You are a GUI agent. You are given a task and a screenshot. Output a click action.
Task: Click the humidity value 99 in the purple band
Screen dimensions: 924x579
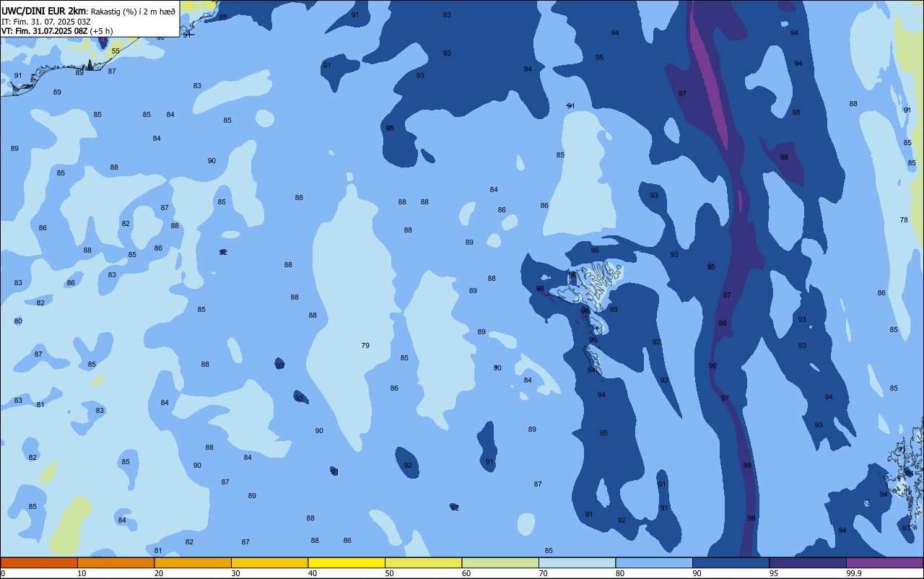[x=747, y=465]
